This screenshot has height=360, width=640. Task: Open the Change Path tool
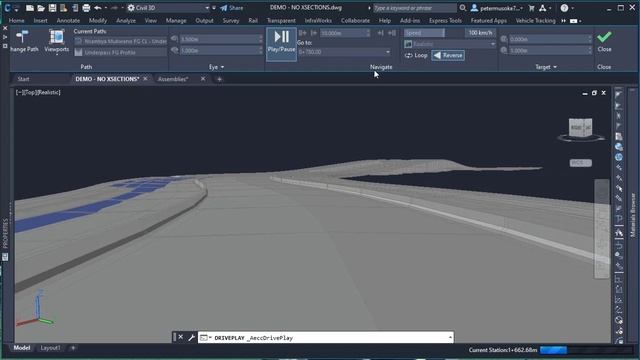coord(24,41)
